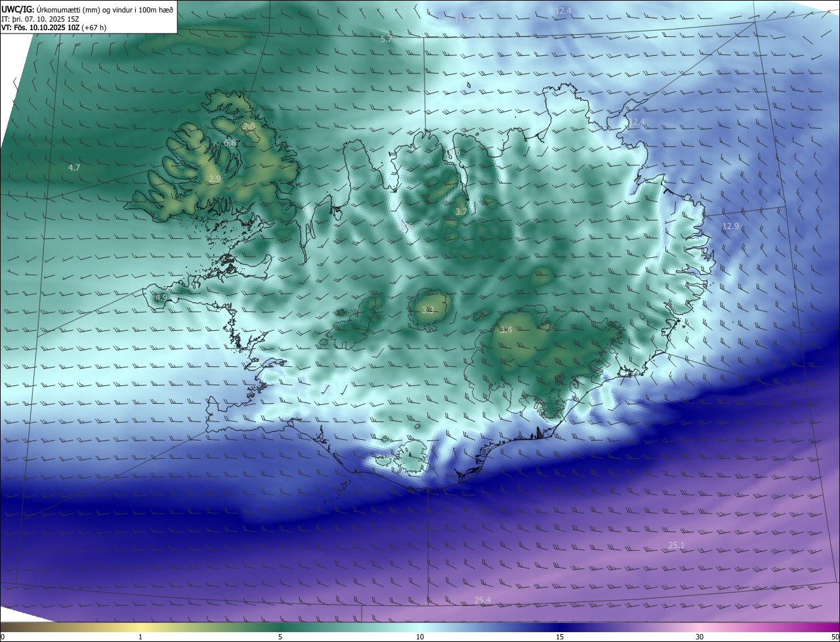Click the 1 tick on the color scale
Image resolution: width=840 pixels, height=642 pixels.
pyautogui.click(x=140, y=637)
